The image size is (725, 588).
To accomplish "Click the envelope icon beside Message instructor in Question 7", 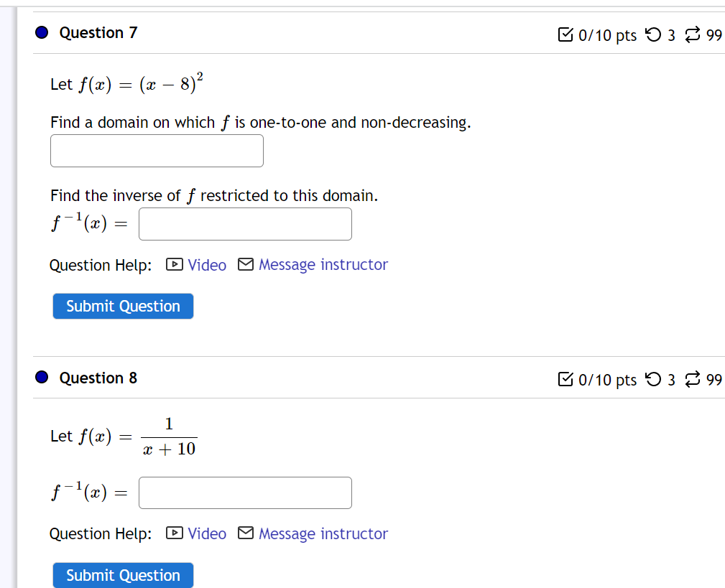I will 246,265.
